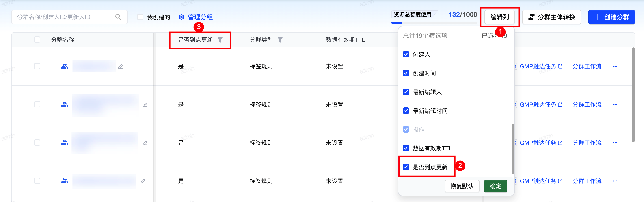Viewport: 644px width, 202px height.
Task: Uncheck the 是否到点更新 column option
Action: [x=406, y=167]
